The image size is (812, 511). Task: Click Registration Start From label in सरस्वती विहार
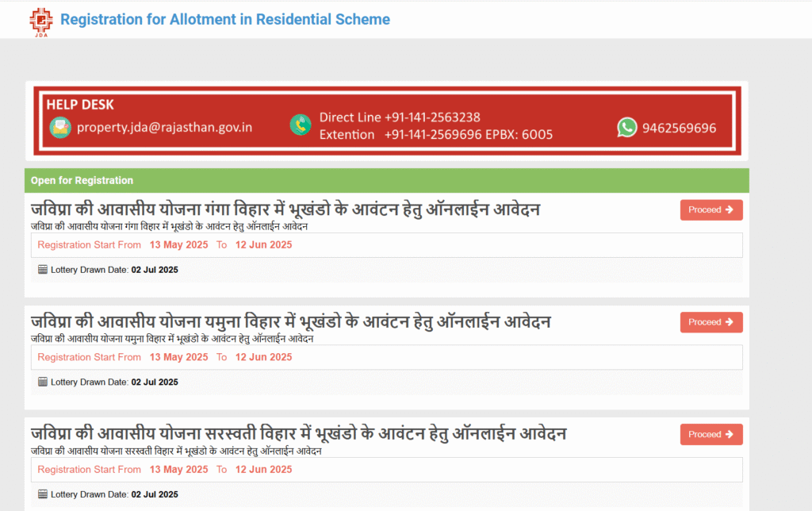pos(89,470)
